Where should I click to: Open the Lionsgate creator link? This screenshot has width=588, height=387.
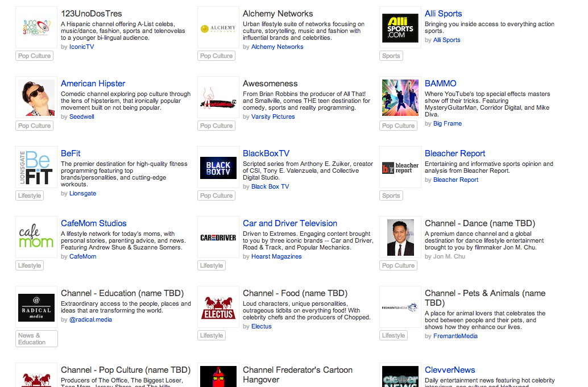82,194
